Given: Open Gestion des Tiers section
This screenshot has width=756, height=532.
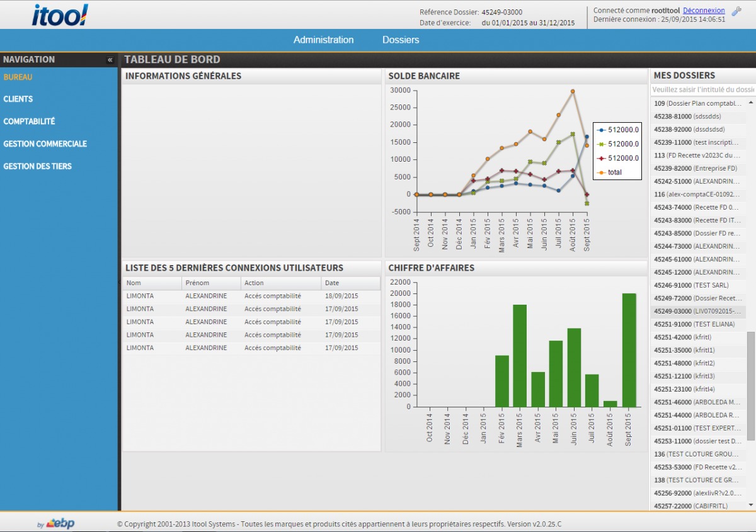Looking at the screenshot, I should [37, 166].
